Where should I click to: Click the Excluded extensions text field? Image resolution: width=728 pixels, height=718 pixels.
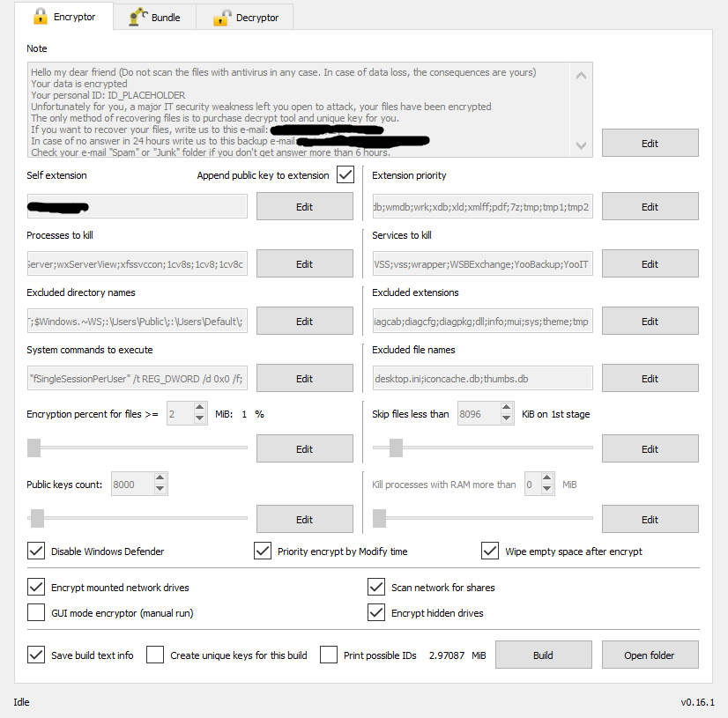click(481, 322)
